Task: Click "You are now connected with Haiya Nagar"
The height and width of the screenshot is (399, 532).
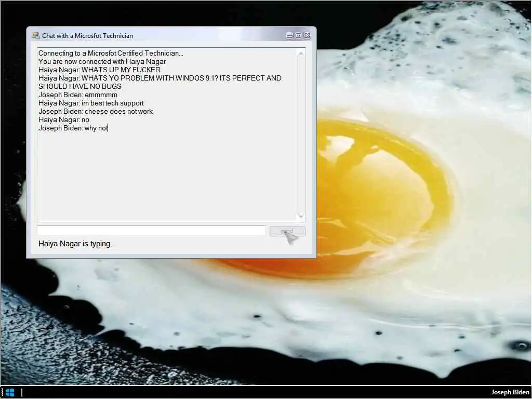Action: [102, 61]
